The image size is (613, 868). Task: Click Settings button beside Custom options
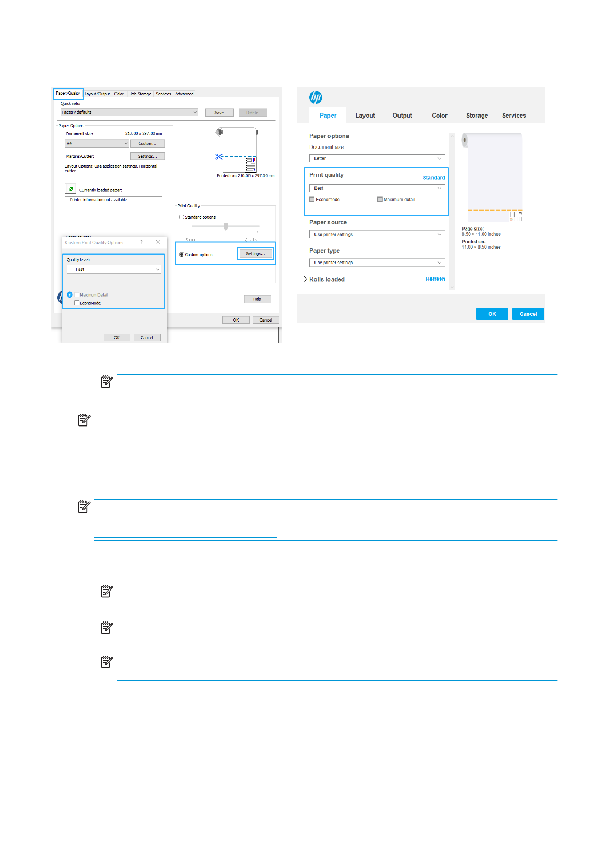coord(256,254)
